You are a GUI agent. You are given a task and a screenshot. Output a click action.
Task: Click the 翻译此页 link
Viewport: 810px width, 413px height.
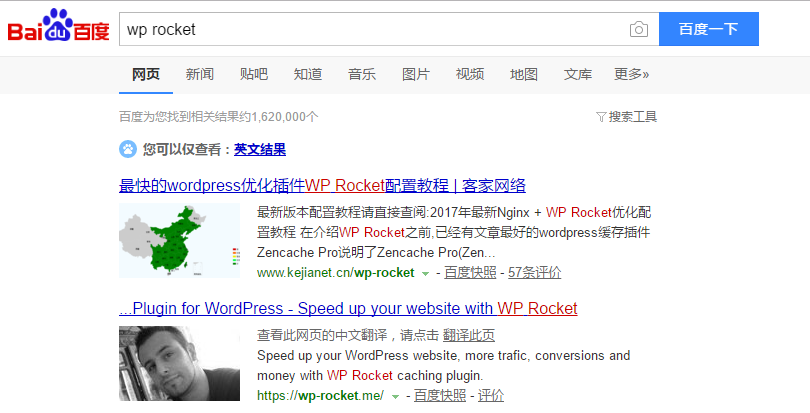469,335
